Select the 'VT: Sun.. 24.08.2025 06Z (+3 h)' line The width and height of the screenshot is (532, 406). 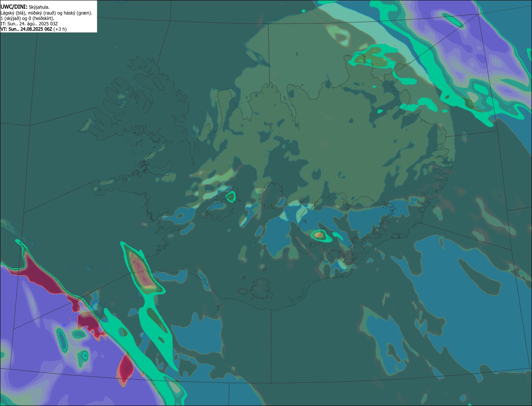tap(33, 29)
